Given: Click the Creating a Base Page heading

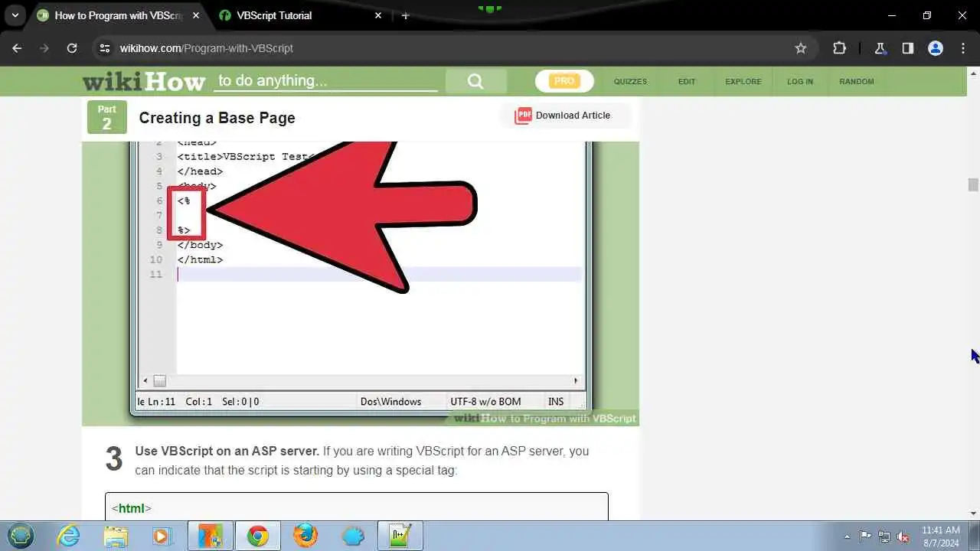Looking at the screenshot, I should point(217,118).
